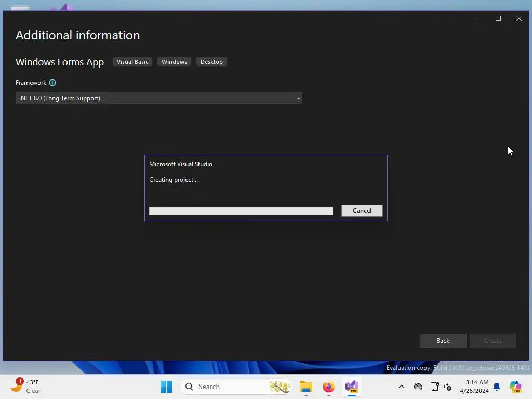Click the Microsoft Visual Studio dialog title
532x399 pixels.
point(181,164)
